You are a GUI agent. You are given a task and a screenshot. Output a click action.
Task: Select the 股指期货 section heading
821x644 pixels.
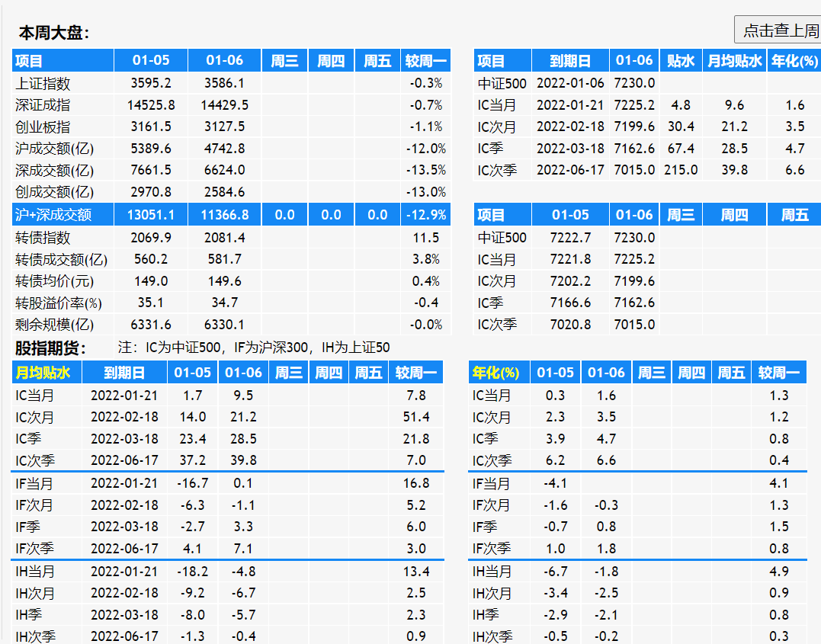pos(50,348)
